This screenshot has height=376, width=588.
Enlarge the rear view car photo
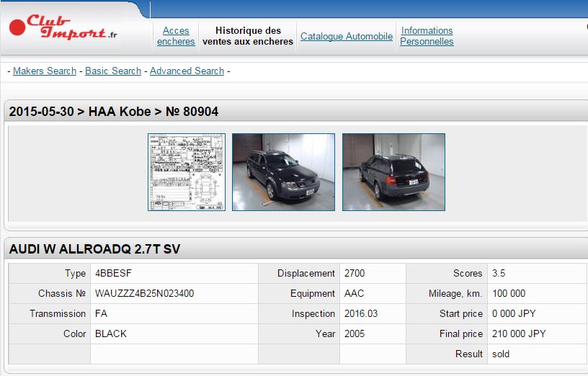click(x=393, y=172)
